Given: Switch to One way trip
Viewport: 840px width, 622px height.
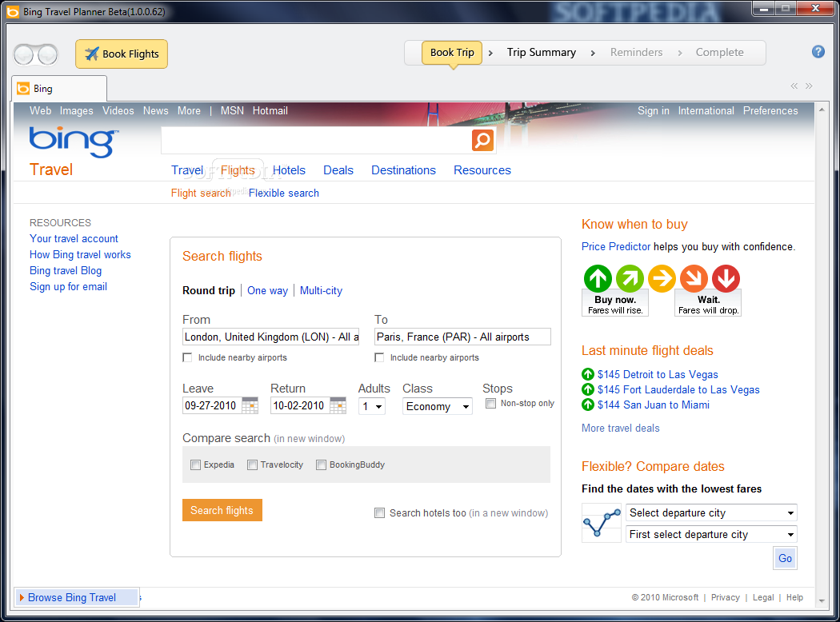Looking at the screenshot, I should 267,291.
